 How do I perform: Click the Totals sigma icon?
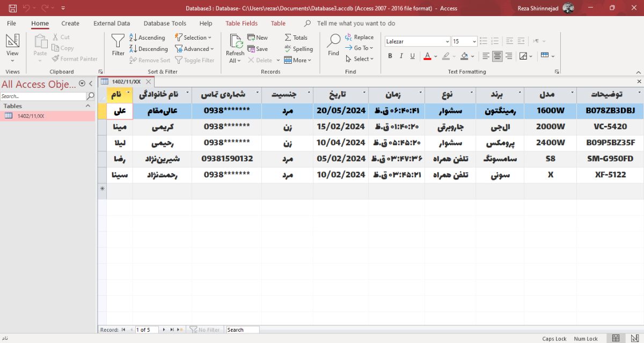point(288,37)
